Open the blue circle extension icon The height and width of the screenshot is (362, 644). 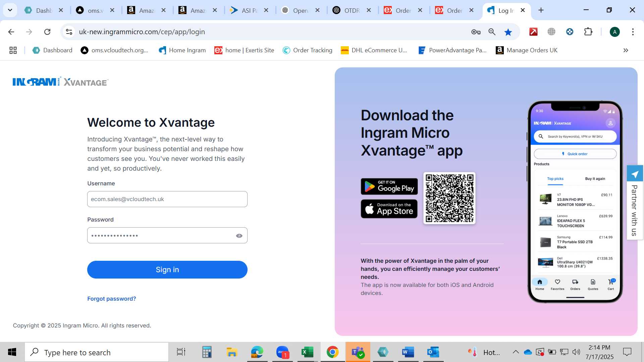pyautogui.click(x=570, y=32)
